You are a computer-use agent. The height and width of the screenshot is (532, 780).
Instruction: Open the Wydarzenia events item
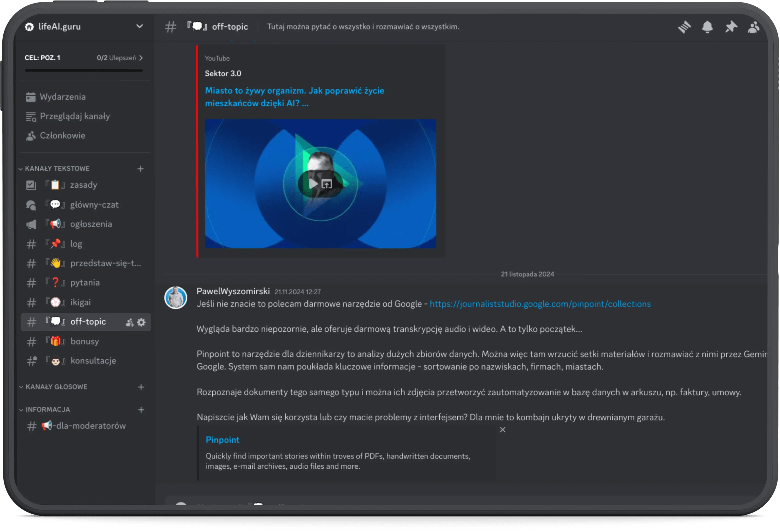click(x=62, y=97)
